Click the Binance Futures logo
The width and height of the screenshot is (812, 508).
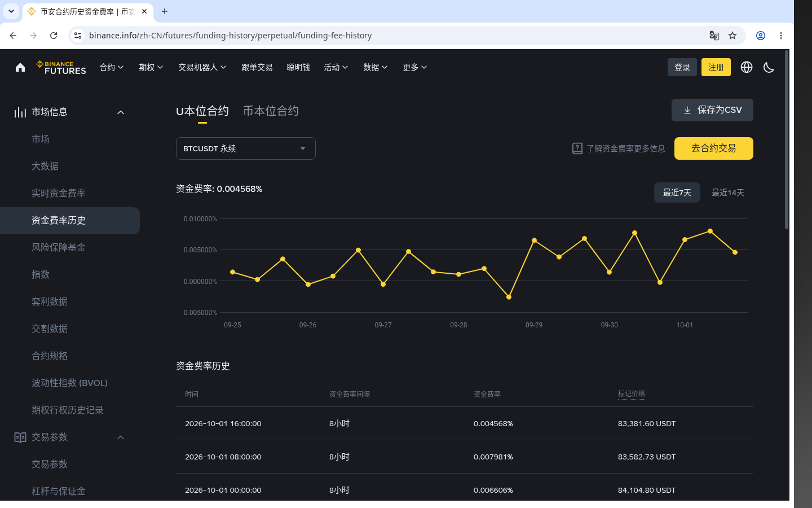click(61, 67)
